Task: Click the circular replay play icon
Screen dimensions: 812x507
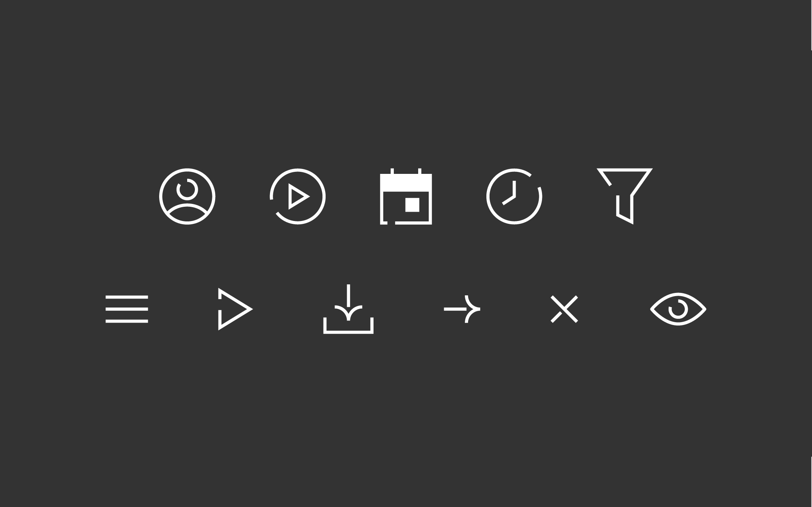Action: (298, 196)
